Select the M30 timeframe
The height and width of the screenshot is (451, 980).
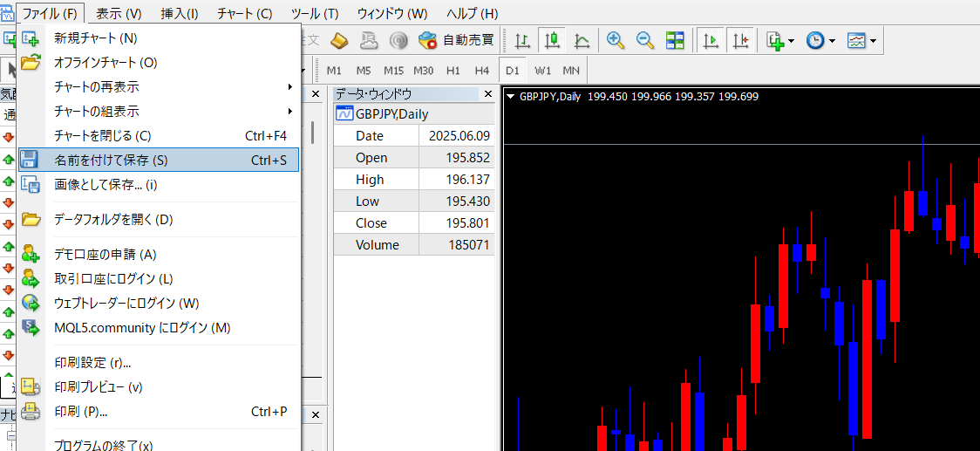pyautogui.click(x=423, y=71)
